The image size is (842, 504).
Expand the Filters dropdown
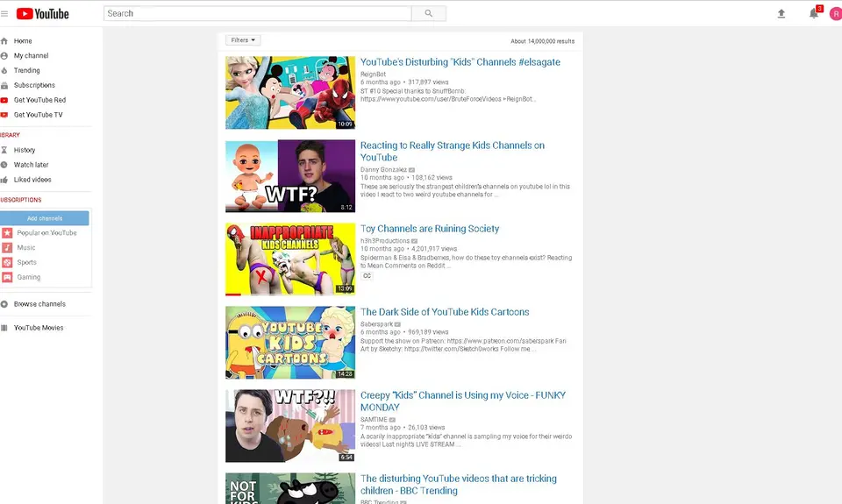coord(243,40)
